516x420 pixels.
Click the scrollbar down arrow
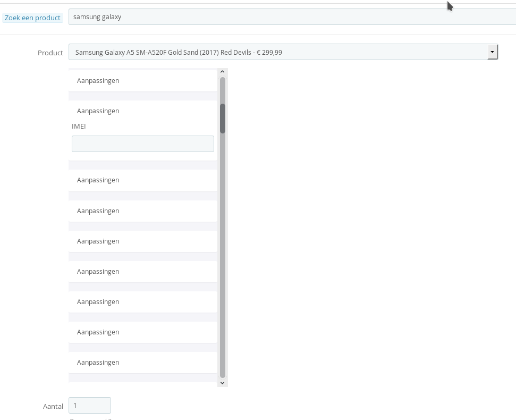coord(222,382)
